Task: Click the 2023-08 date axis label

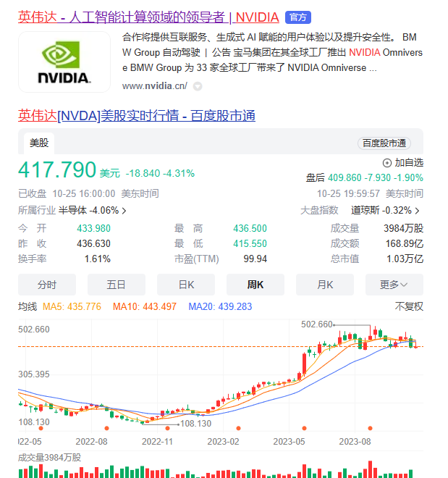Action: (355, 442)
